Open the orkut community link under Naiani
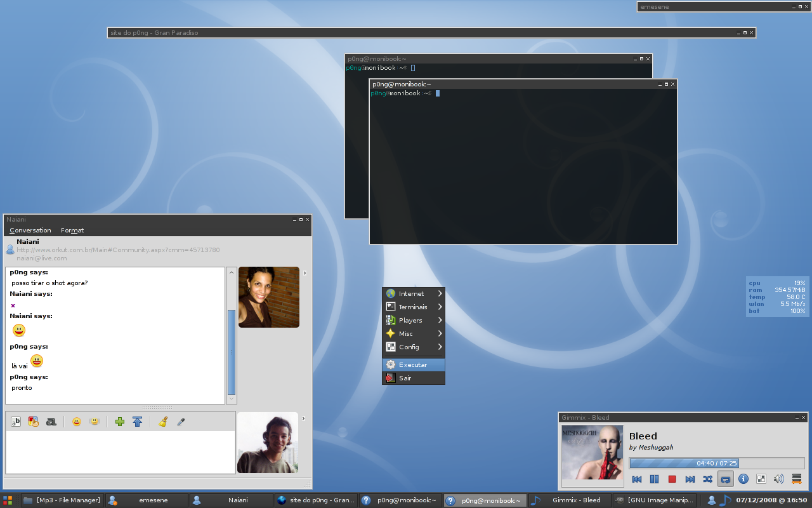 click(118, 250)
